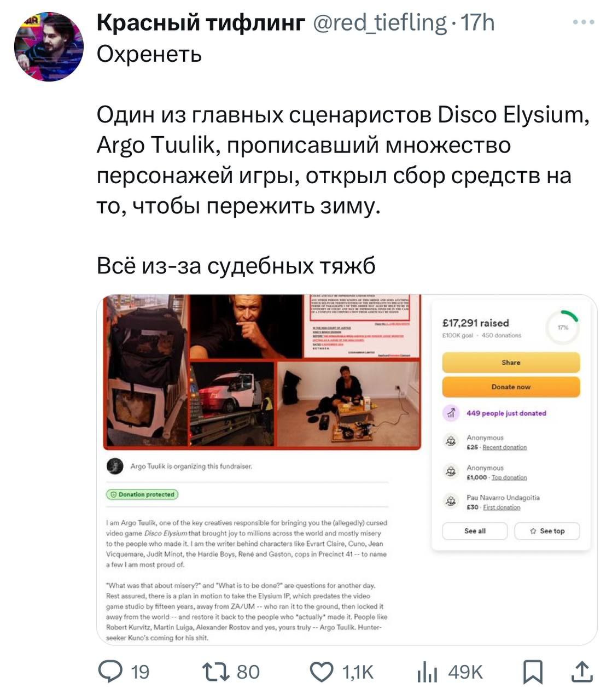The width and height of the screenshot is (612, 700).
Task: Retweet the post via the repost icon
Action: (x=216, y=672)
